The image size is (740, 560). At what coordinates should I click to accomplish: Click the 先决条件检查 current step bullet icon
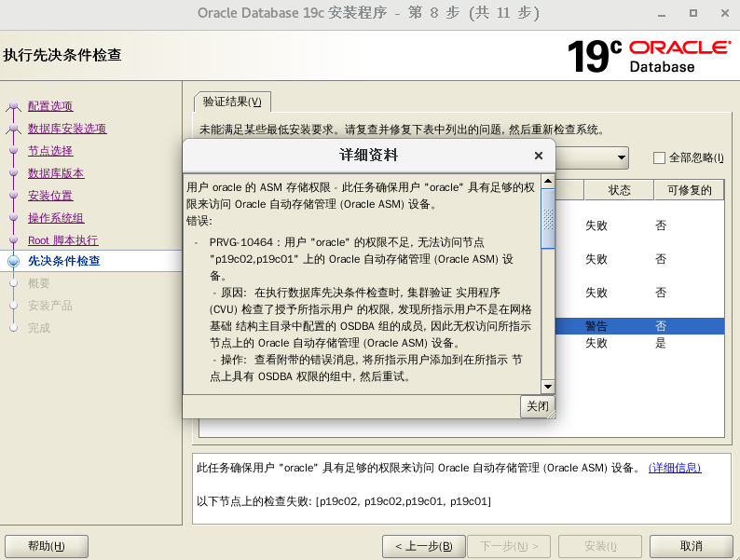coord(14,261)
